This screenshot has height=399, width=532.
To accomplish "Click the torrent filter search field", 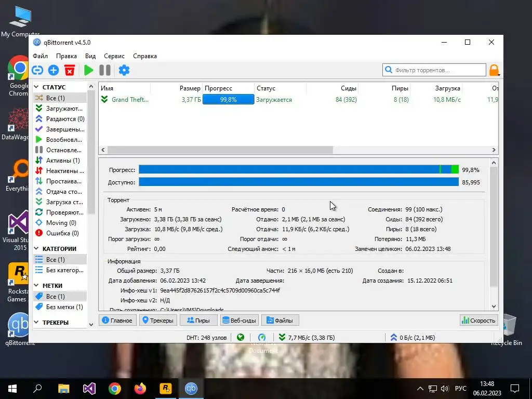I will point(434,70).
